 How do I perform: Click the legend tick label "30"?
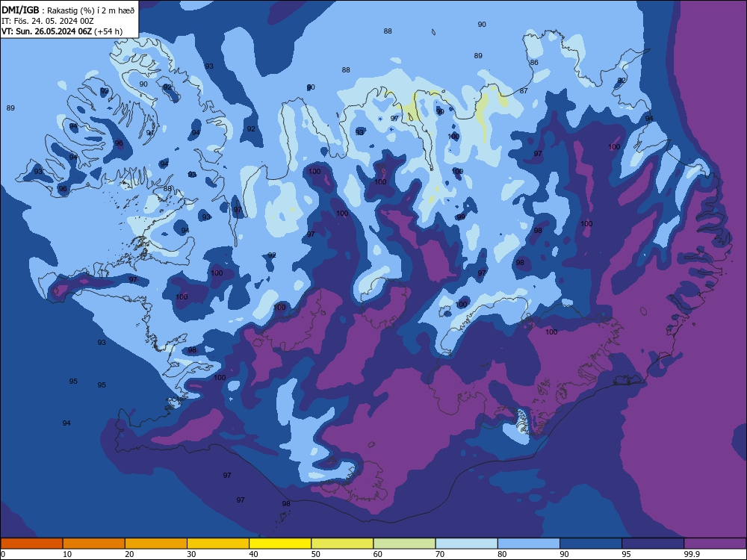191,554
